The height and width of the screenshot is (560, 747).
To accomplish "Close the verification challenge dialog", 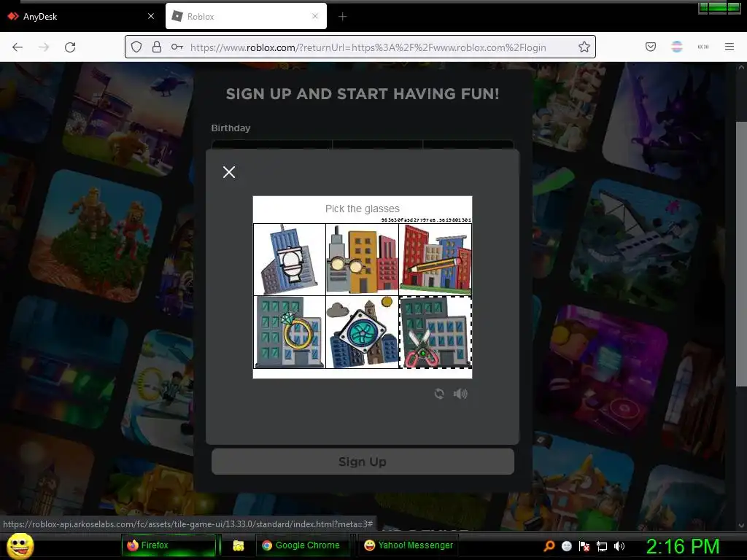I will pos(229,172).
